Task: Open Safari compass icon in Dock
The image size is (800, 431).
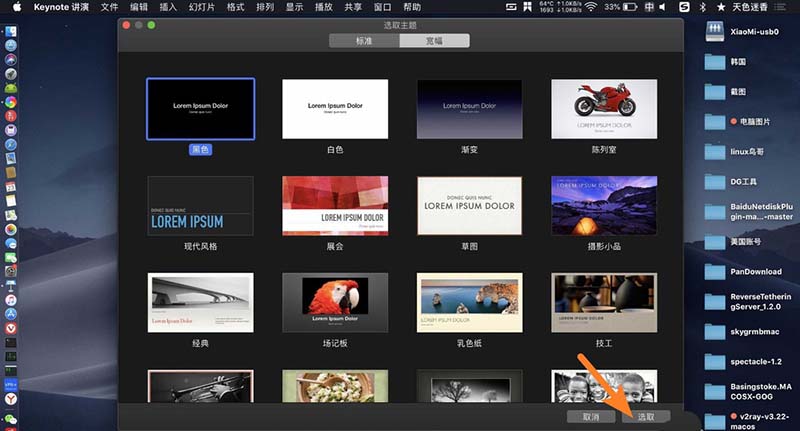Action: coord(11,144)
